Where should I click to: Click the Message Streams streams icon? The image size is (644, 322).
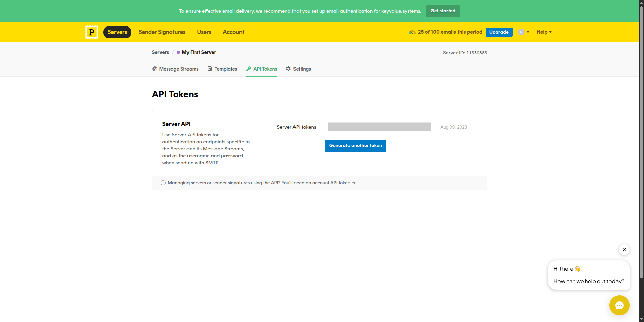(x=155, y=69)
